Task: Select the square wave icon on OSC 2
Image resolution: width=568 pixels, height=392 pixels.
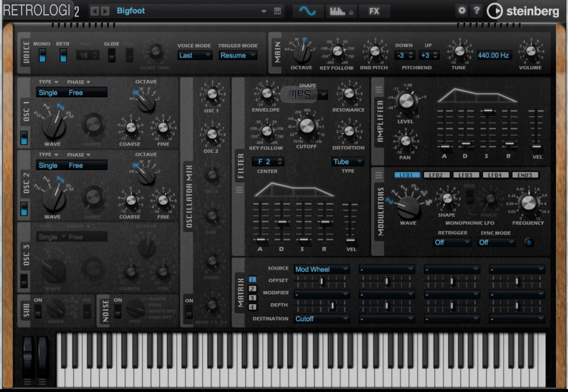Action: 69,187
